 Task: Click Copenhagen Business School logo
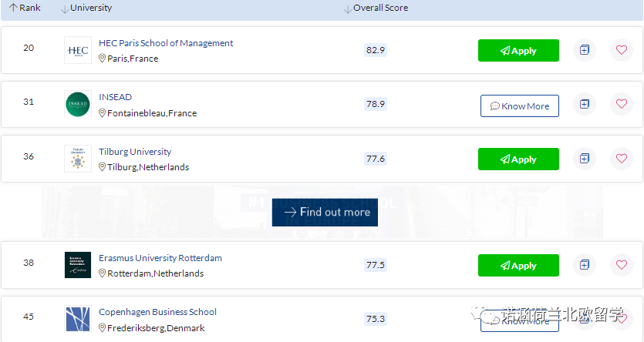click(78, 319)
